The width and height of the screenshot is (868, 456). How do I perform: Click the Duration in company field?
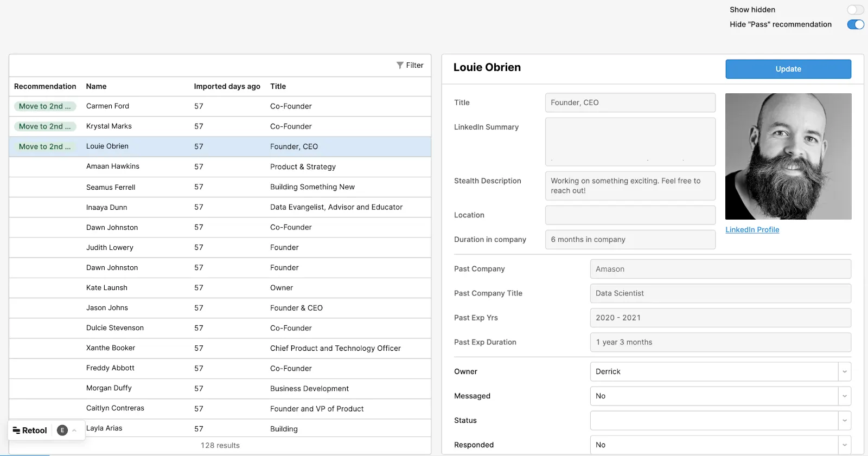[x=630, y=240]
